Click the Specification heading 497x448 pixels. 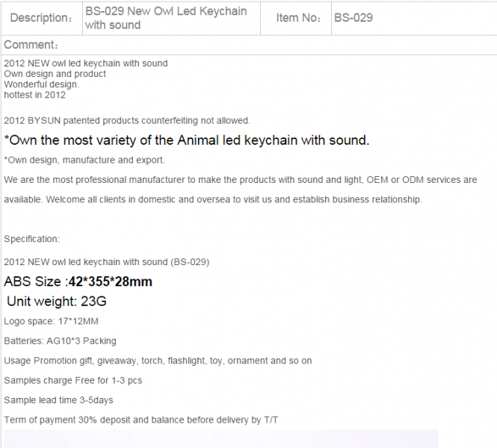[31, 239]
